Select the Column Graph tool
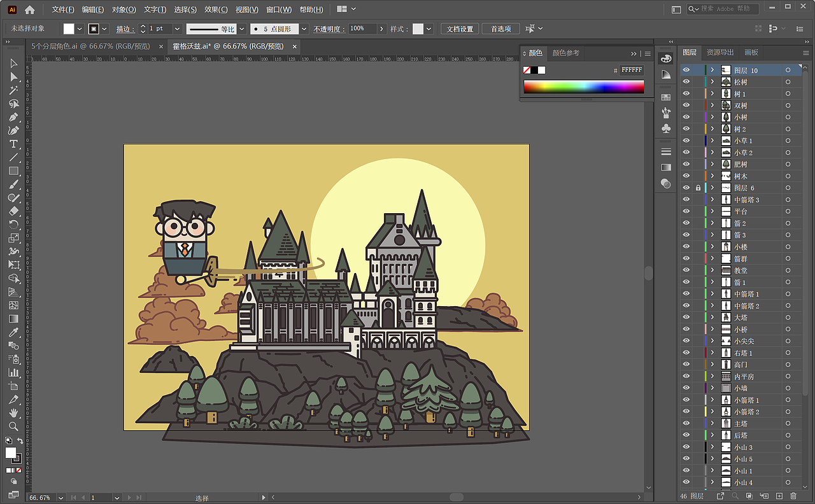The image size is (815, 504). coord(13,372)
